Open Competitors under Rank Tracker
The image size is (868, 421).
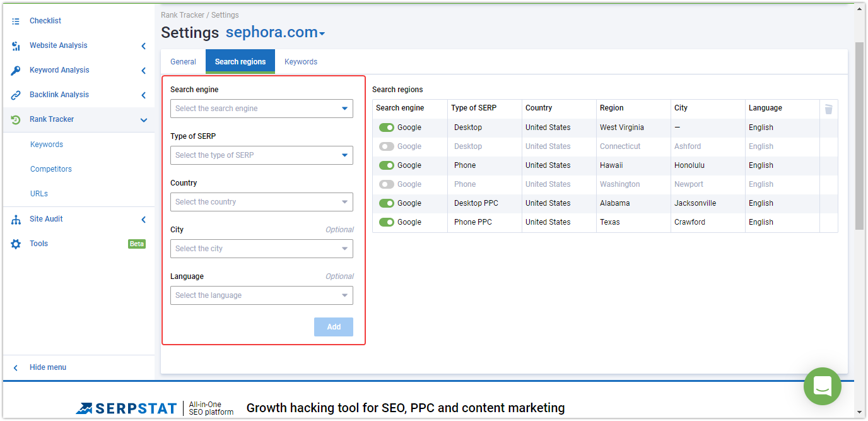point(51,169)
